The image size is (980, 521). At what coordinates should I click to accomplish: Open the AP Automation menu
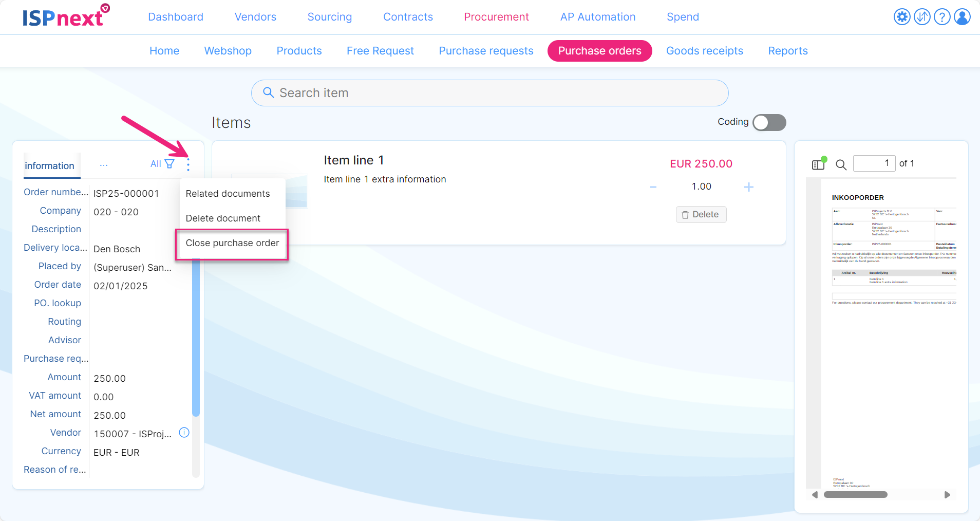pos(598,17)
